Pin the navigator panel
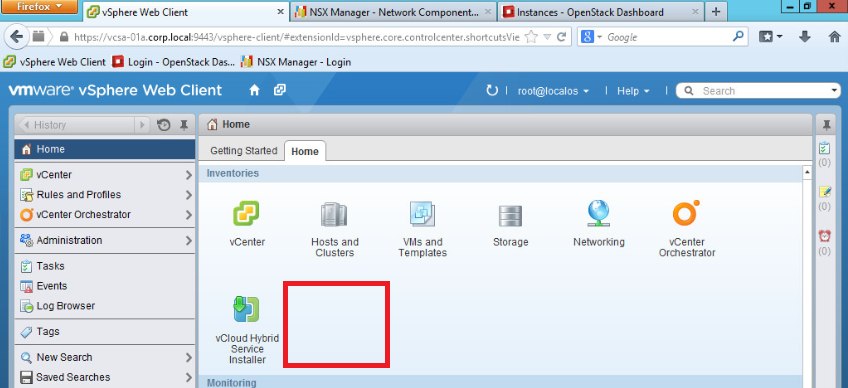 (184, 125)
